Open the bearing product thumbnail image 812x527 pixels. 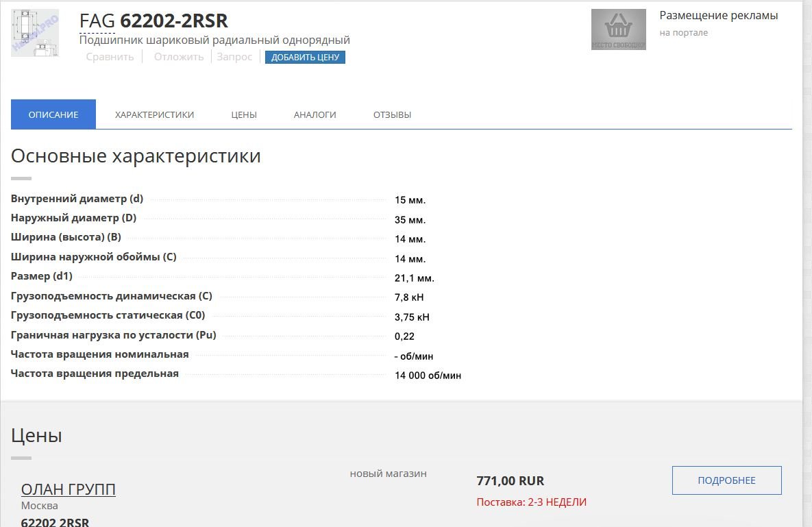35,33
